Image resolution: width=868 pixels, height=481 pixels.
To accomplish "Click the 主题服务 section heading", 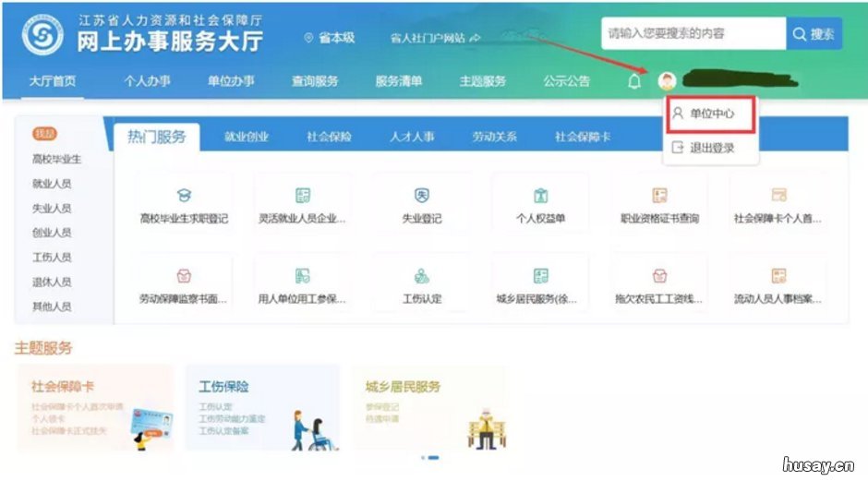I will pos(43,348).
